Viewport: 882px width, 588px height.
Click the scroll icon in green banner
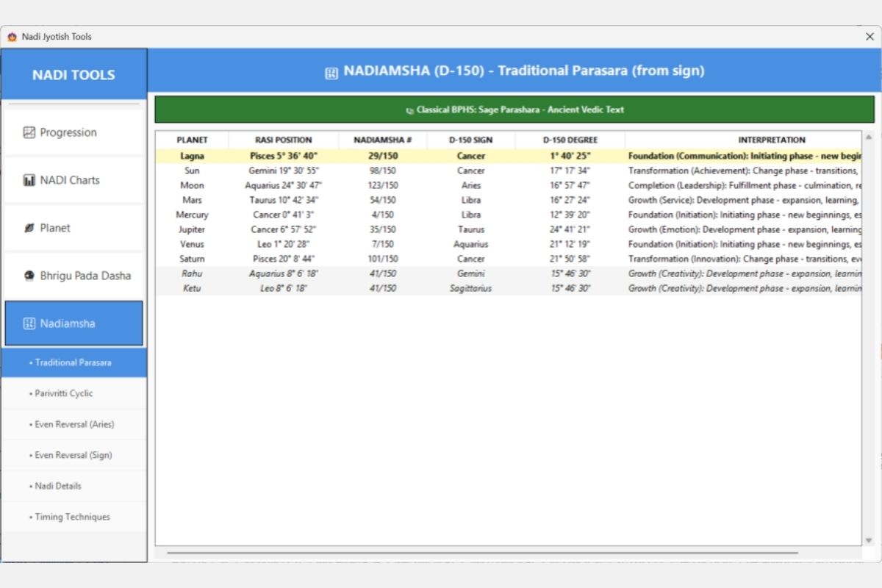click(409, 110)
